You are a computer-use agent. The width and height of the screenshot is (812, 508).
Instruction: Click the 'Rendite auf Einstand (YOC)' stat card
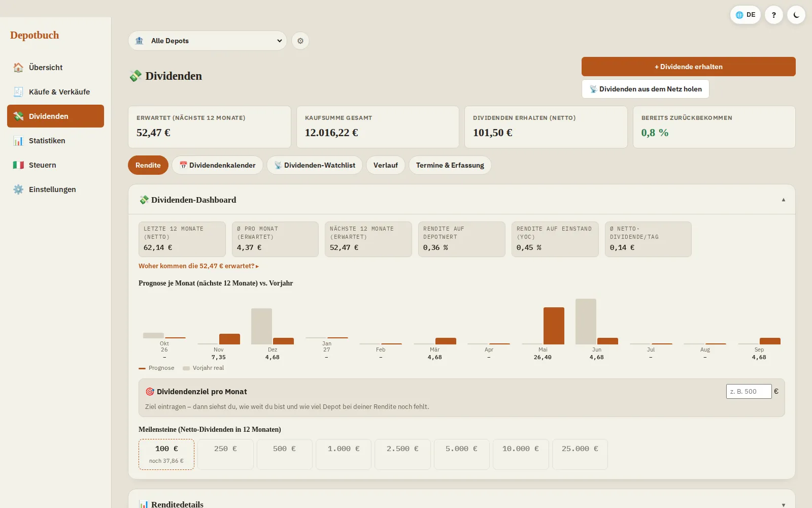[555, 239]
